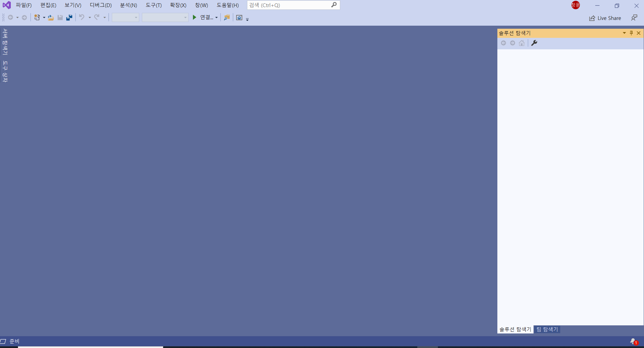The image size is (644, 348).
Task: Click the notifications bell in status bar
Action: point(634,342)
